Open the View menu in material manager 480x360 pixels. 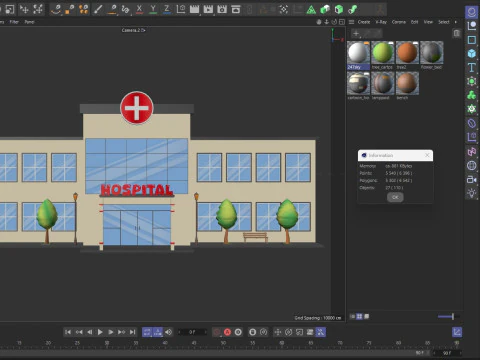(x=428, y=22)
